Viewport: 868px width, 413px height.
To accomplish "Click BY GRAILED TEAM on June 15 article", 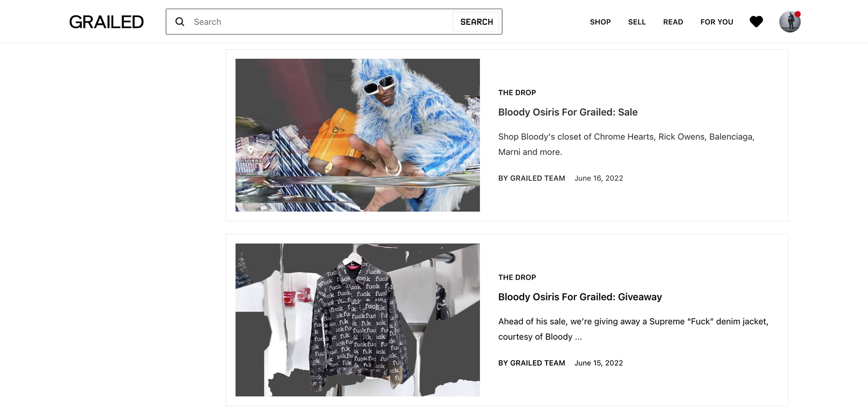I will [x=532, y=363].
